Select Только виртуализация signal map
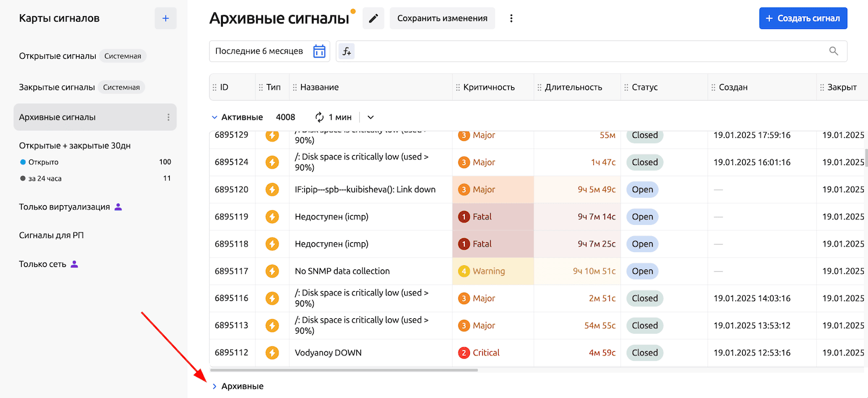Viewport: 868px width, 398px height. 64,207
